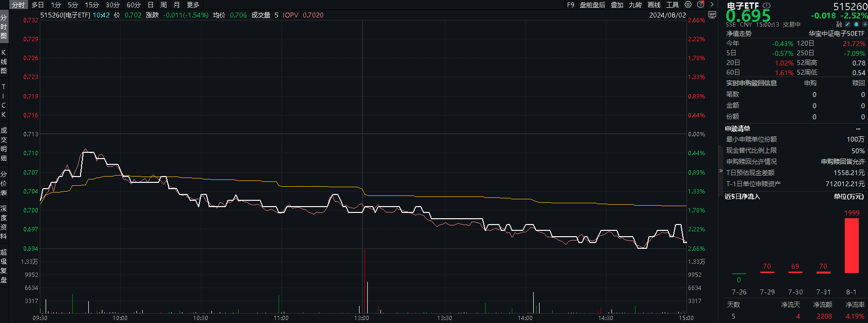Open the 深度资料 sidebar tab

coord(4,222)
